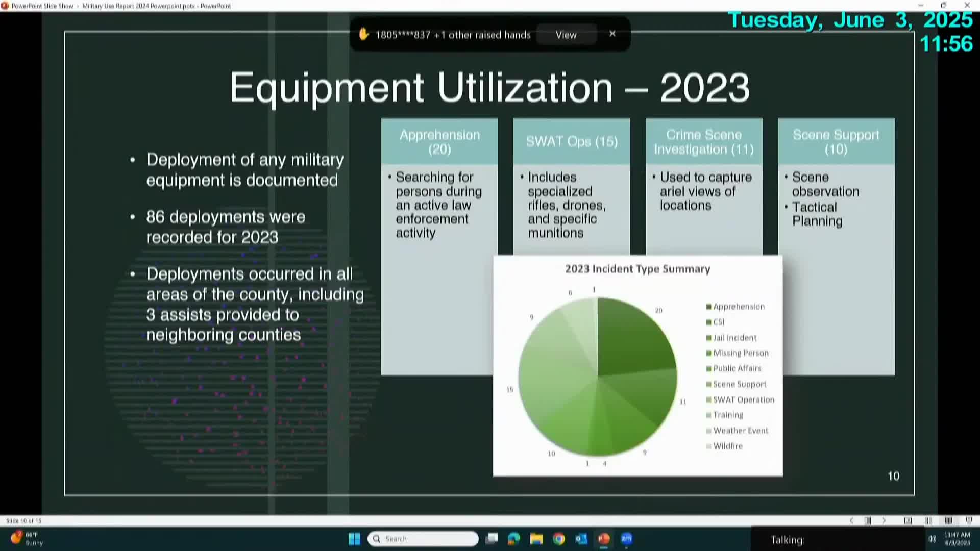
Task: Open Chrome from the taskbar
Action: 559,539
